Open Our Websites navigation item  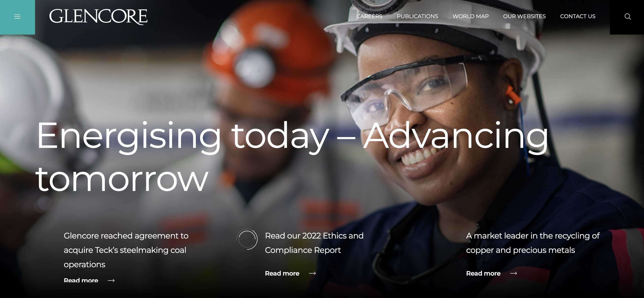(x=524, y=16)
